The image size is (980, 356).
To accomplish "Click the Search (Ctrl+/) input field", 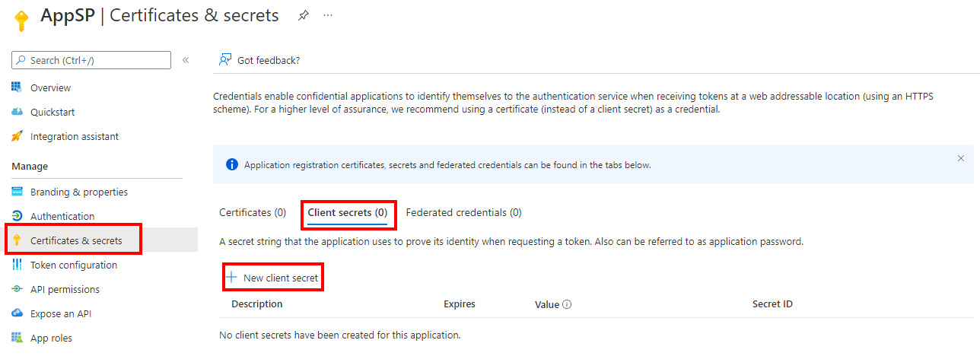I will tap(91, 60).
